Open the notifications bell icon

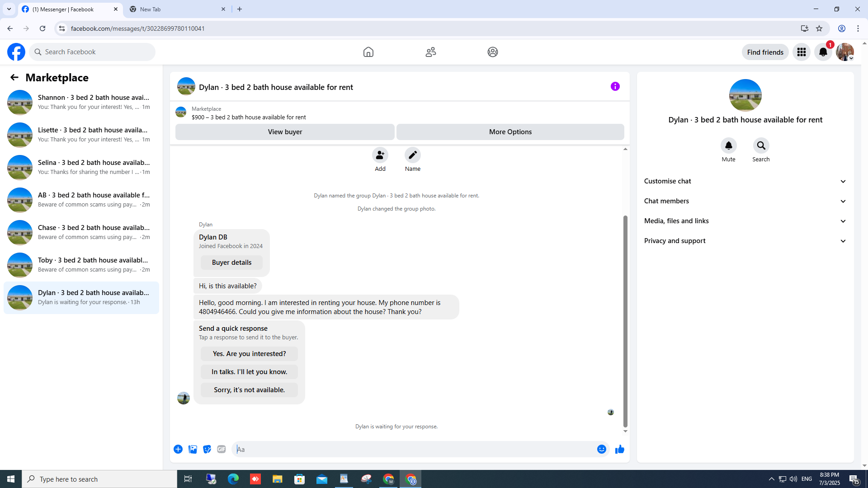coord(823,52)
